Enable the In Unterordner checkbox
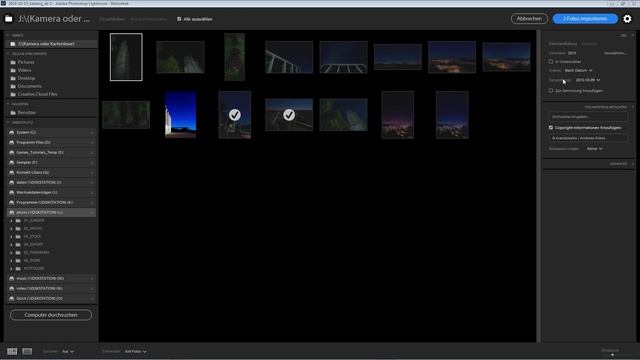640x360 pixels. click(x=551, y=62)
